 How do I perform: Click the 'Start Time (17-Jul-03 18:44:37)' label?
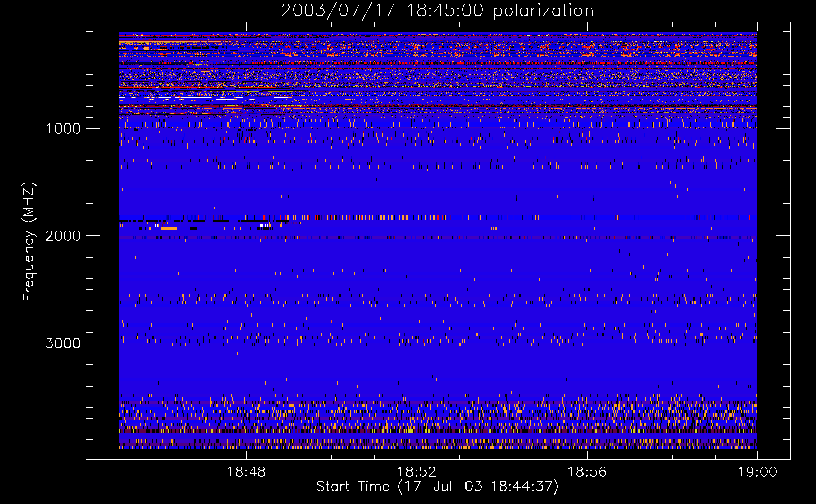click(x=437, y=487)
